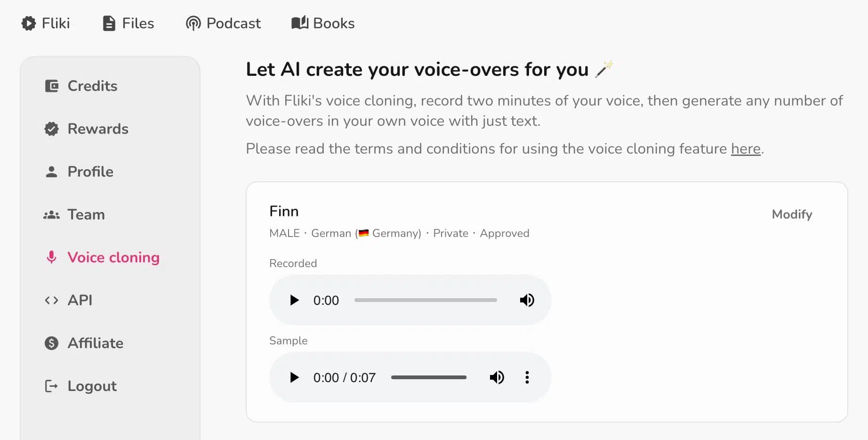Select the Profile person icon
The height and width of the screenshot is (440, 868).
click(52, 171)
